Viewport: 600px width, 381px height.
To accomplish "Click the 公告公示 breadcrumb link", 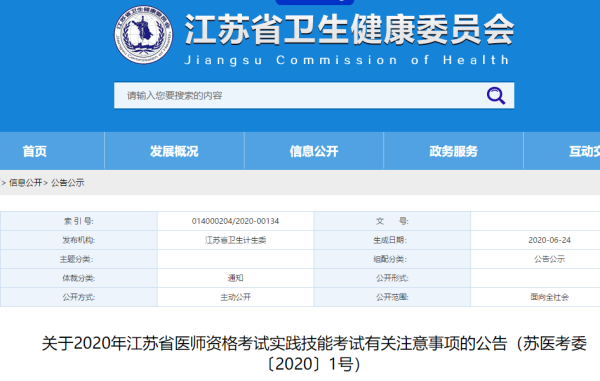I will (x=68, y=183).
